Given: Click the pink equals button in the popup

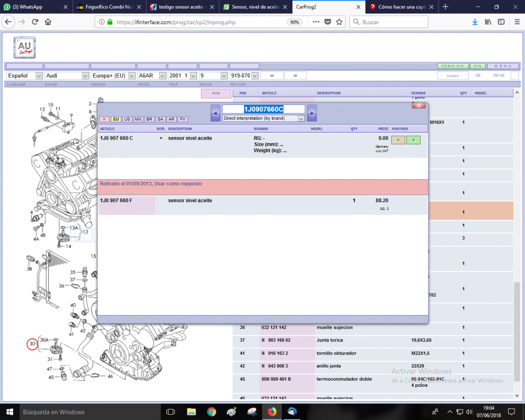Looking at the screenshot, I should point(104,119).
